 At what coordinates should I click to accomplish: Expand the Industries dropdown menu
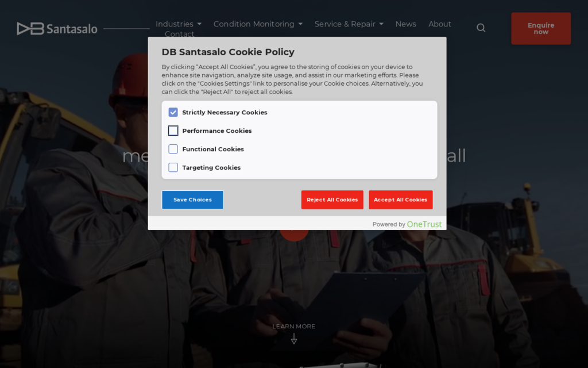(x=178, y=24)
